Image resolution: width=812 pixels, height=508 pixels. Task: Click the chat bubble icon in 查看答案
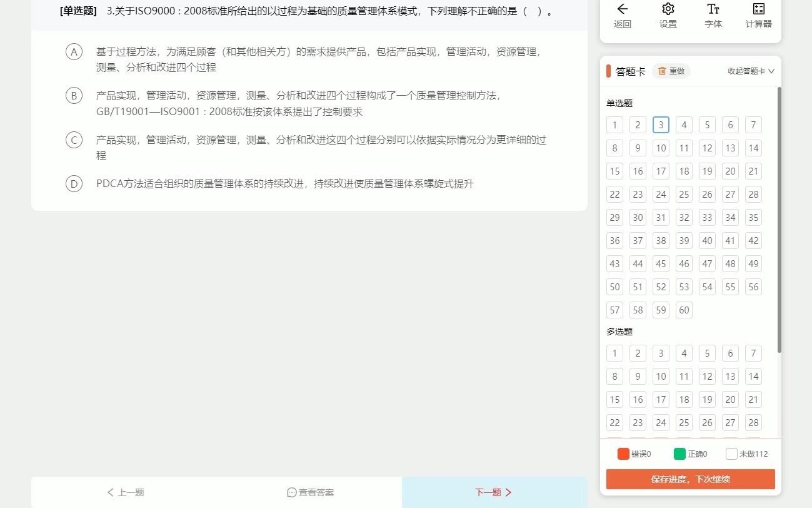click(x=291, y=492)
